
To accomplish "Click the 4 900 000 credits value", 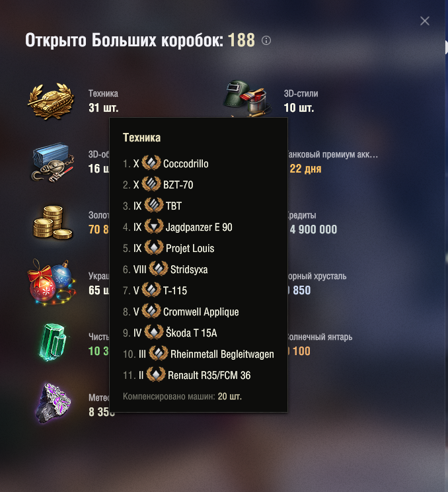I will tap(313, 229).
